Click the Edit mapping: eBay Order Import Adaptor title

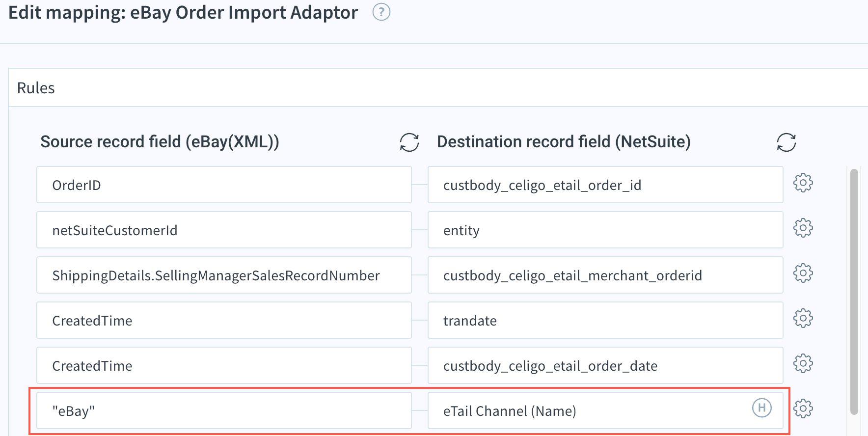[183, 12]
